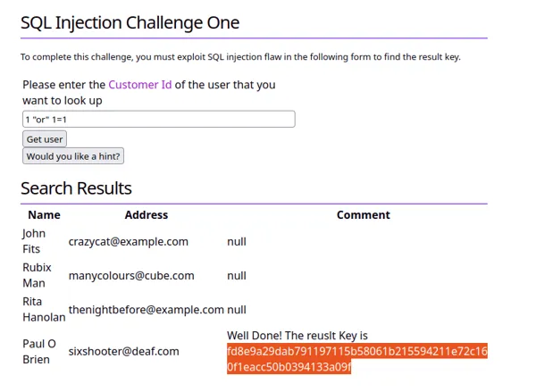Select the John Fits name cell
Image resolution: width=536 pixels, height=392 pixels.
(34, 241)
